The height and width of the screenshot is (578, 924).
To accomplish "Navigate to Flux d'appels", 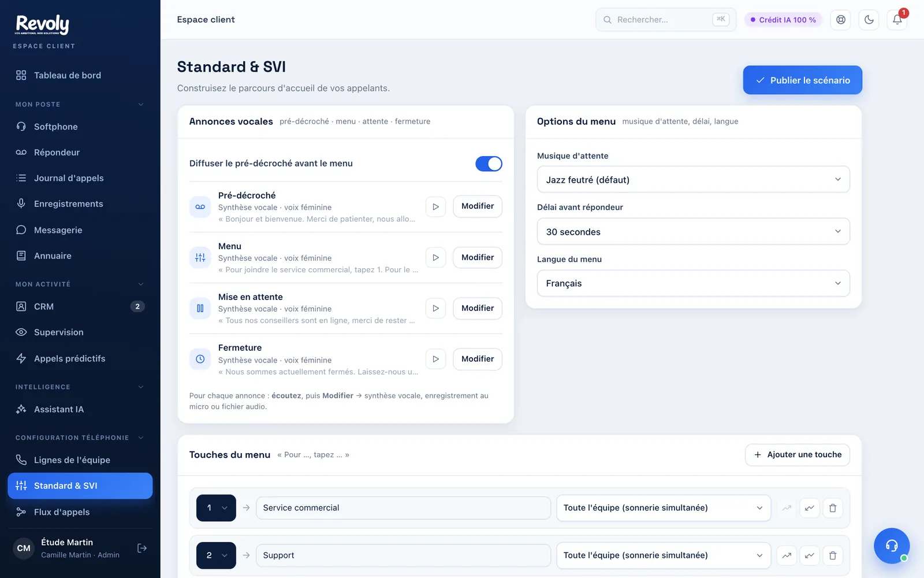I will coord(80,512).
